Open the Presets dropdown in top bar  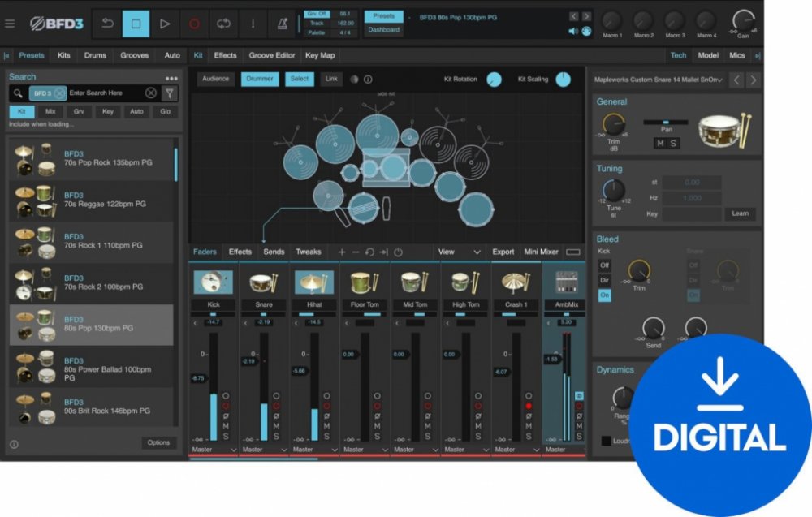tap(383, 16)
